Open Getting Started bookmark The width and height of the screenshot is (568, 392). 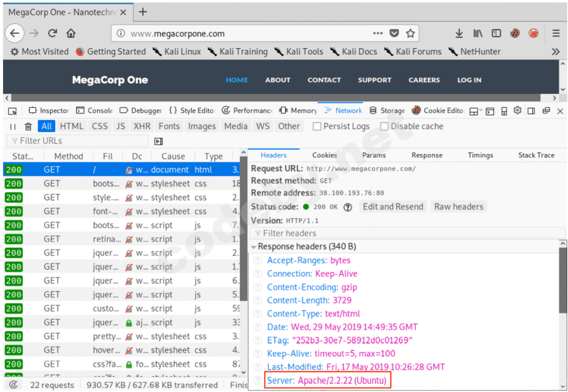pyautogui.click(x=111, y=52)
